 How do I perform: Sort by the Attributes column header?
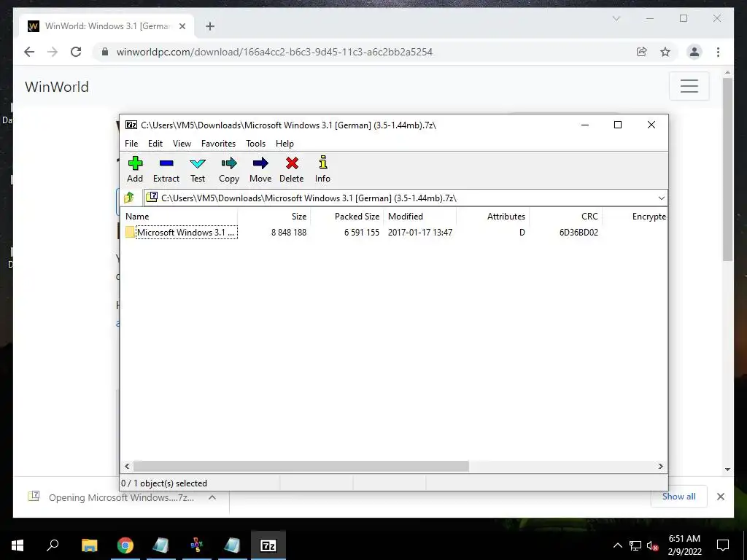coord(493,216)
